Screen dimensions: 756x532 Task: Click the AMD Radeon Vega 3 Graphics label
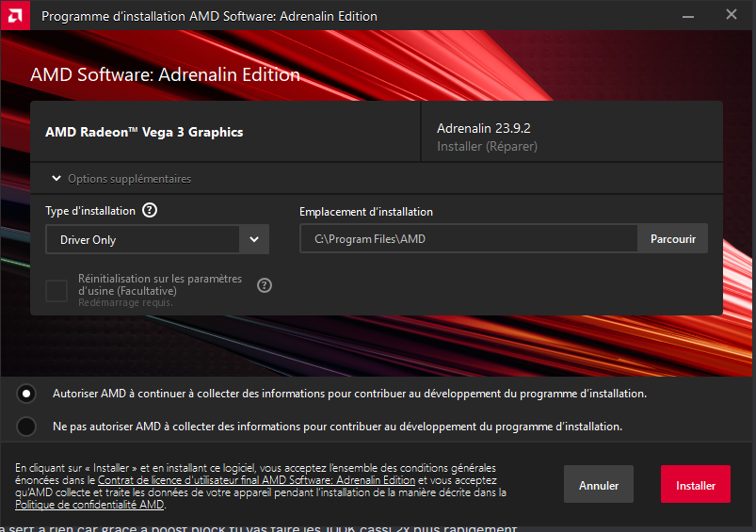point(144,132)
